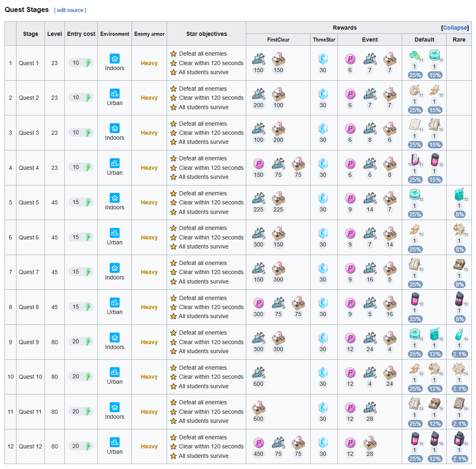This screenshot has width=476, height=469.
Task: Click the Star objectives column header
Action: click(206, 34)
